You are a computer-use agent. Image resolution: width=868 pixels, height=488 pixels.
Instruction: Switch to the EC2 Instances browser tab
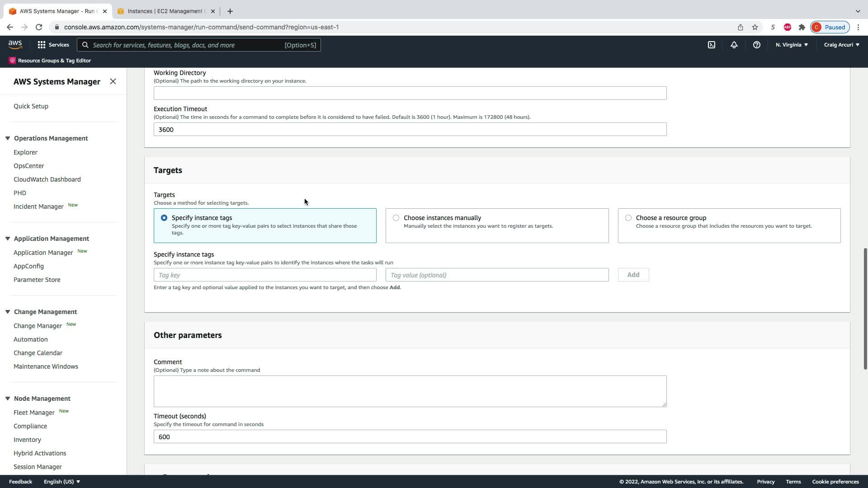165,11
